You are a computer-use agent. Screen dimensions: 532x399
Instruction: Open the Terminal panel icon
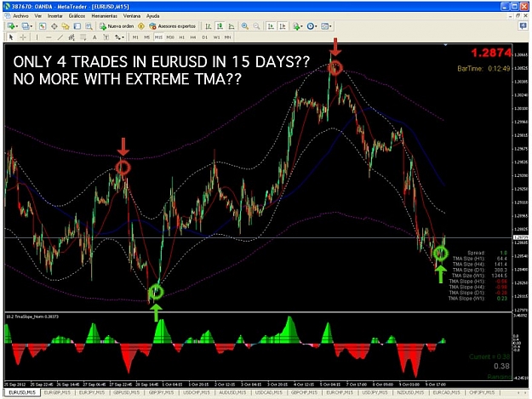77,26
